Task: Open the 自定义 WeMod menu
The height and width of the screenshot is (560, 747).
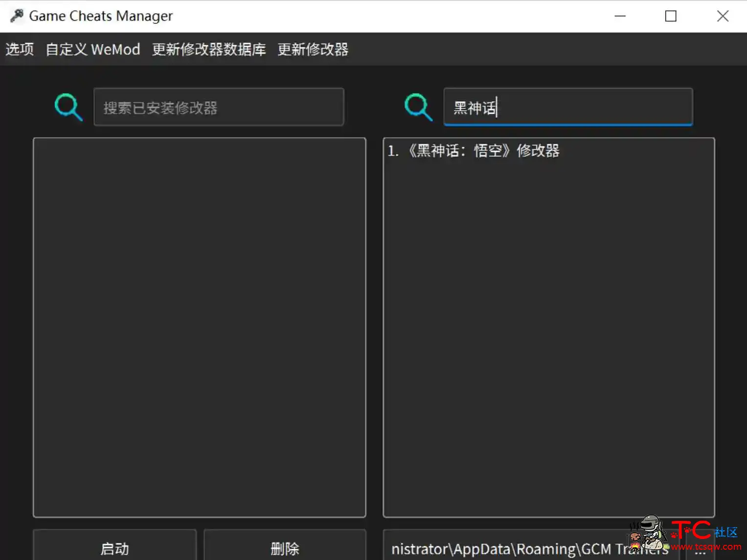Action: 93,49
